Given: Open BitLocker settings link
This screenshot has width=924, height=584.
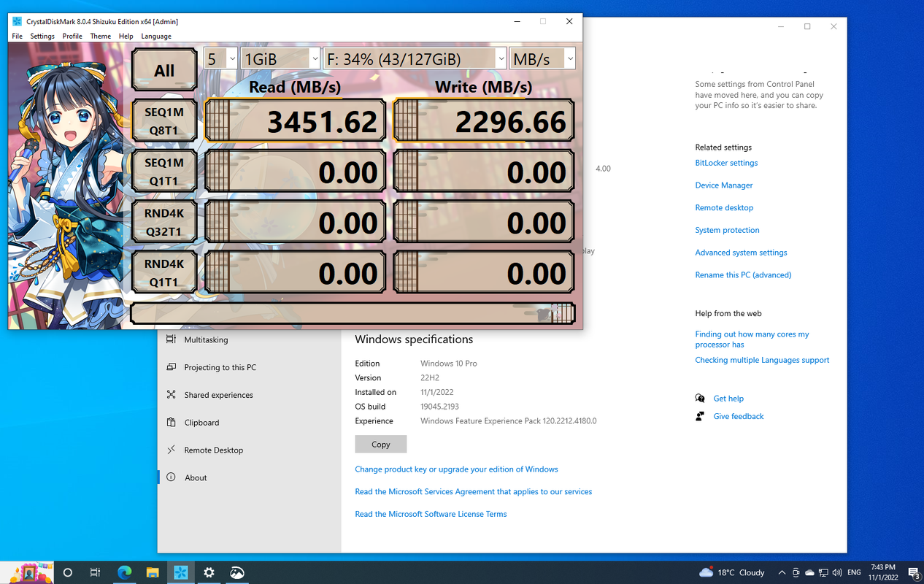Looking at the screenshot, I should (x=726, y=163).
